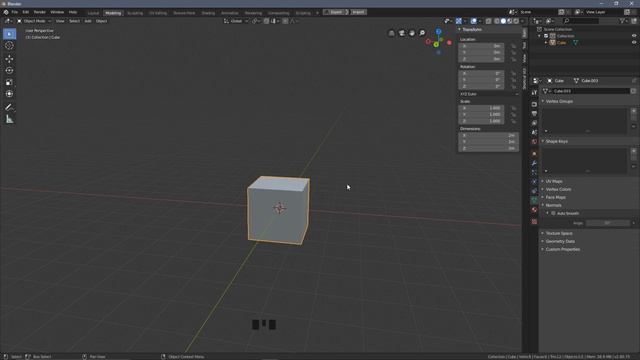Toggle camera view icon in viewport
The width and height of the screenshot is (640, 360).
pyautogui.click(x=402, y=33)
